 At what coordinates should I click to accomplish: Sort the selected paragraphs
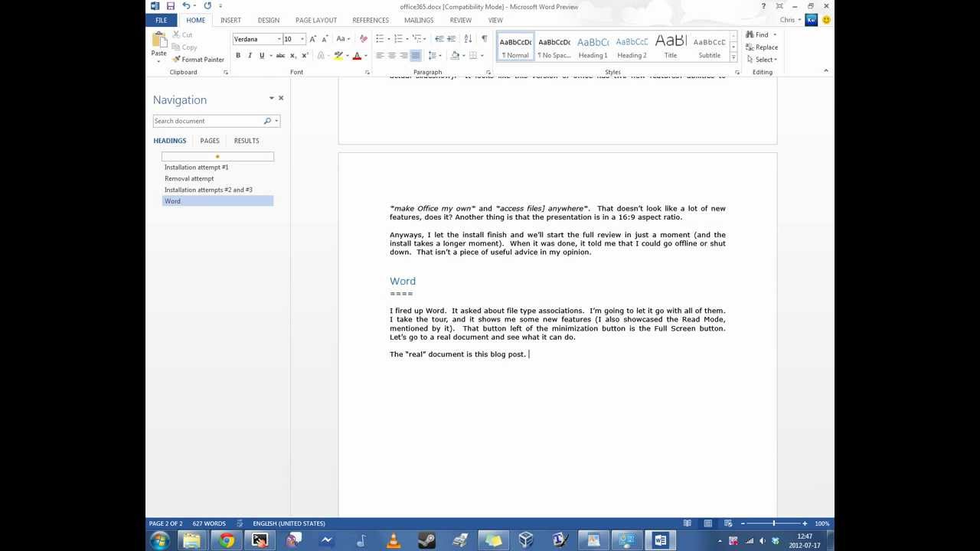pos(468,39)
